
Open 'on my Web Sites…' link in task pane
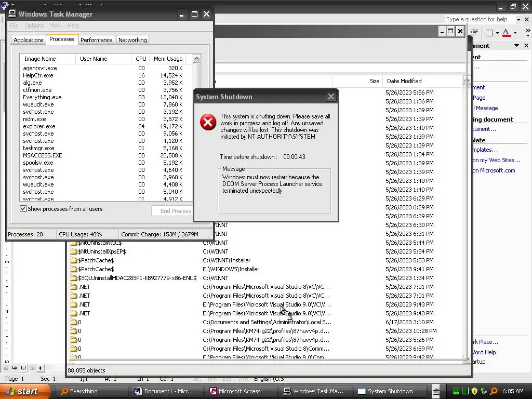496,160
